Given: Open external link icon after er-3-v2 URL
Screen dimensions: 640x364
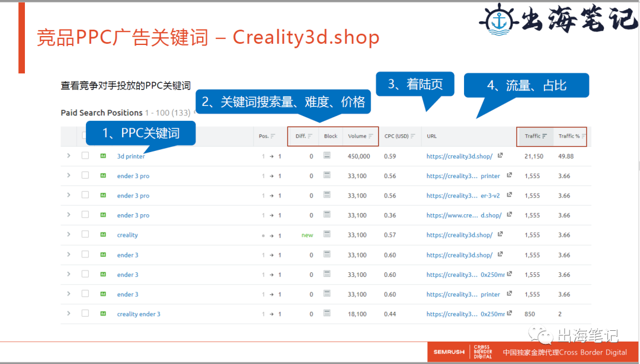Looking at the screenshot, I should click(509, 195).
